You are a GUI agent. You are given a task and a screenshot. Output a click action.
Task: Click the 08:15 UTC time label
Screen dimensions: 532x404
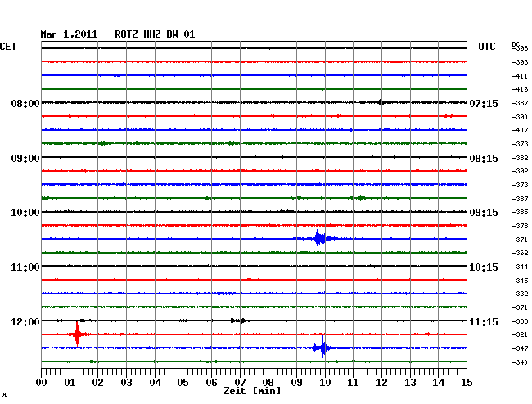(x=484, y=159)
